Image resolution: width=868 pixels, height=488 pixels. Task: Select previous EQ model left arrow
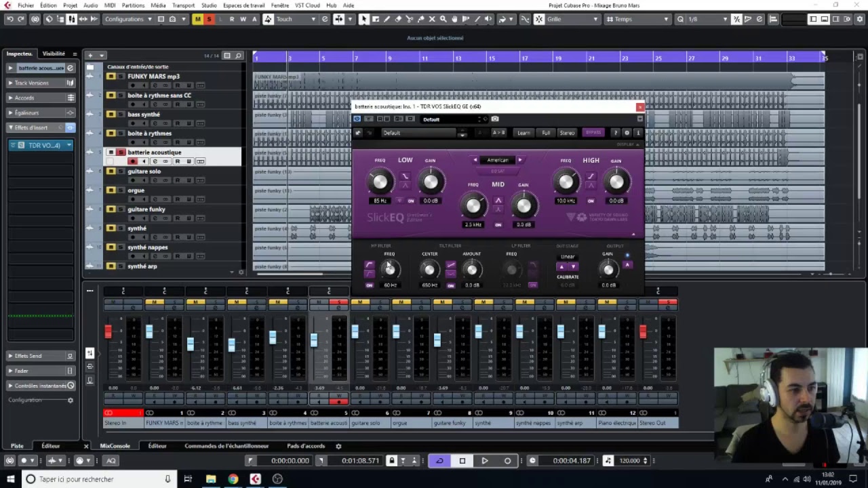pyautogui.click(x=475, y=160)
